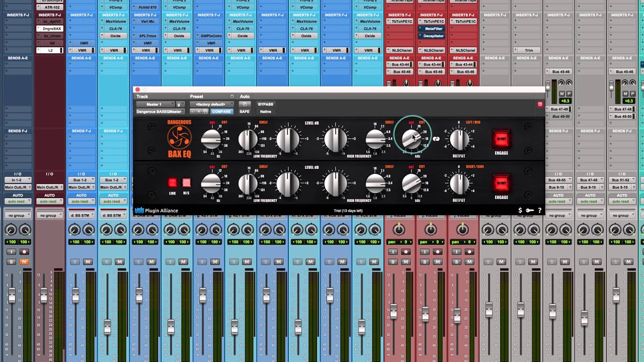Screen dimensions: 644x362
Task: Open the In 1-2 input selector
Action: (18, 180)
